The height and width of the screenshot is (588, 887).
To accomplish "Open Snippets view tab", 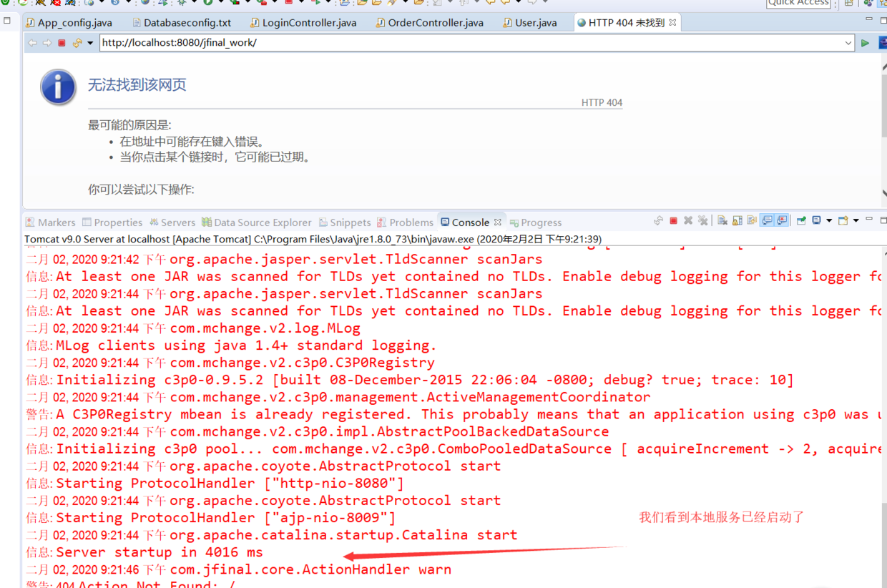I will point(345,222).
